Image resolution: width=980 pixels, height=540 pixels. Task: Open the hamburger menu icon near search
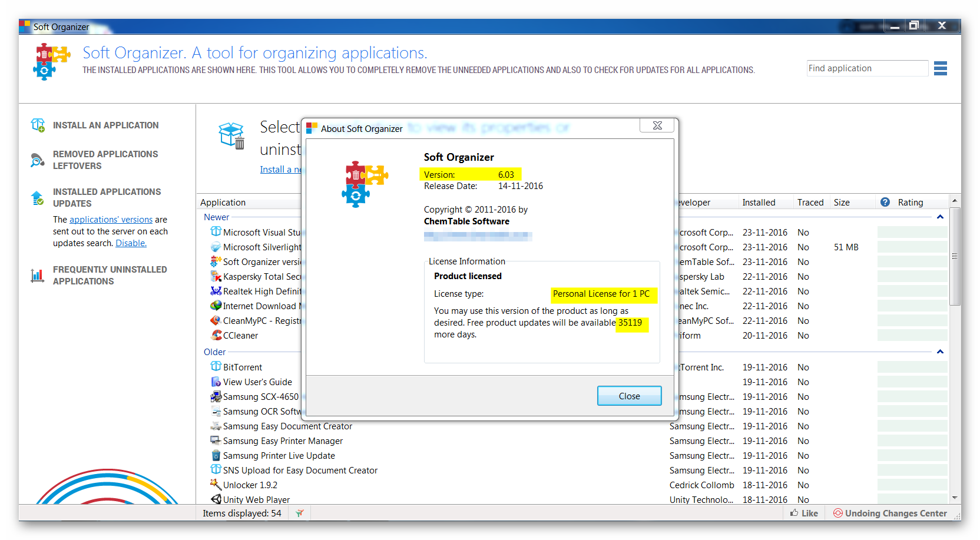pos(941,68)
